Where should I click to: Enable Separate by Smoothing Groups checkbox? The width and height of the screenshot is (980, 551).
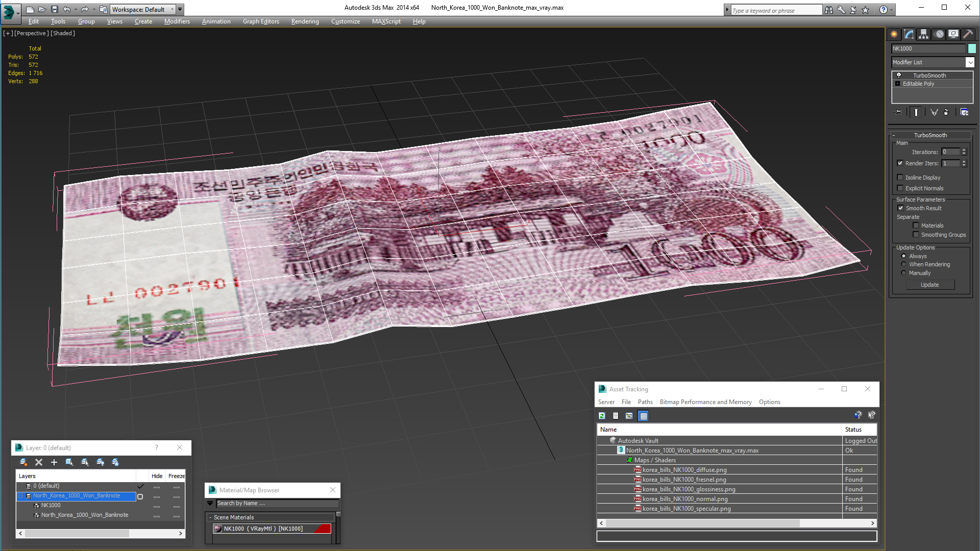(916, 235)
